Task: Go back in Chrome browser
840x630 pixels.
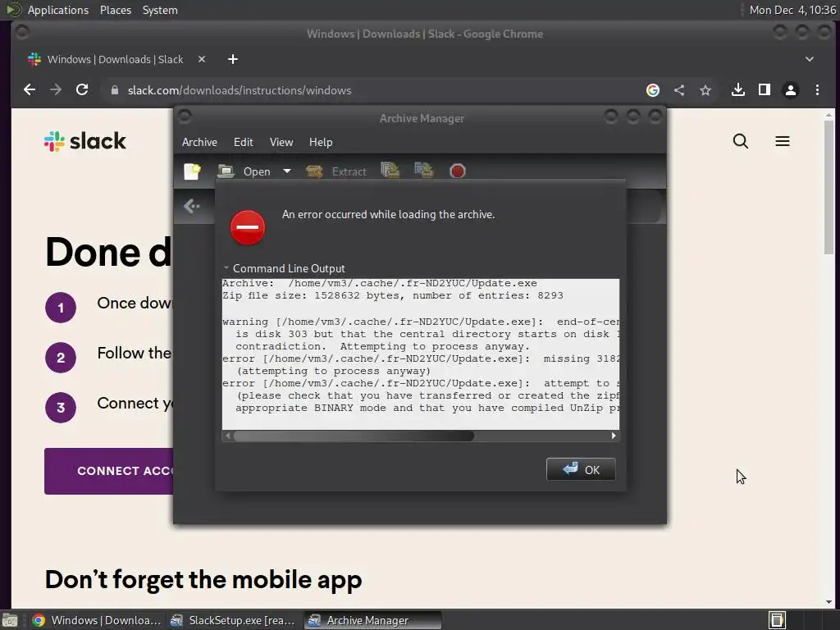Action: pos(30,90)
